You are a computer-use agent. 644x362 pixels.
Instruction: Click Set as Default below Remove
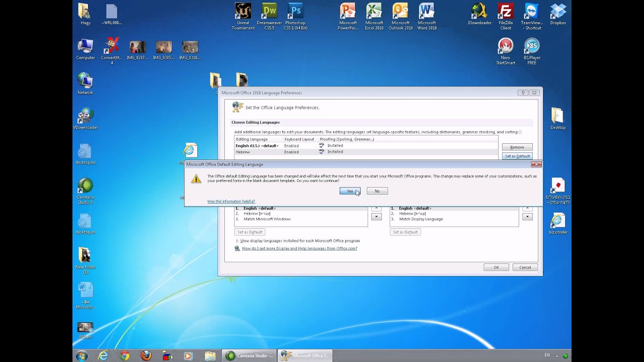pyautogui.click(x=517, y=156)
